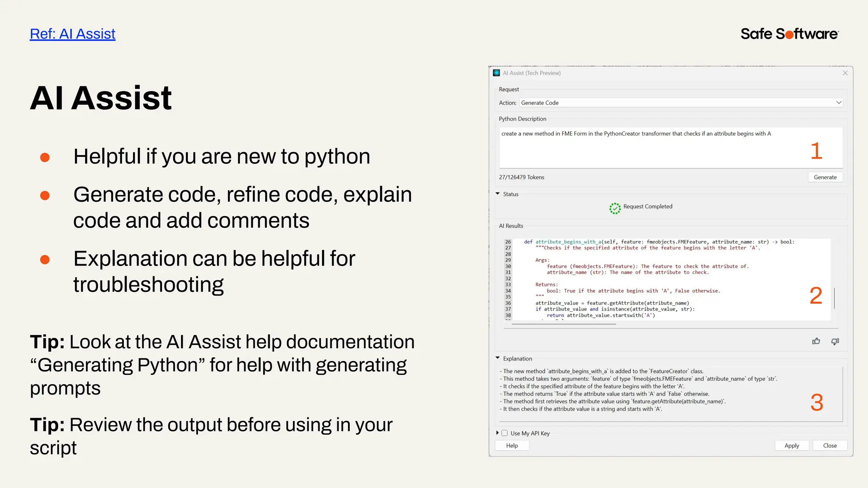Click code line 26 'def attribute_begins_with_a'

659,242
